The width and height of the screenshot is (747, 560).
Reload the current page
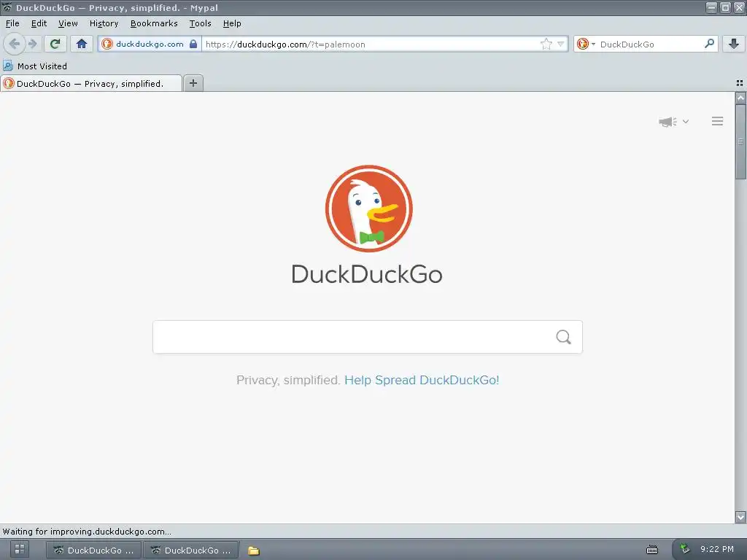pyautogui.click(x=55, y=44)
